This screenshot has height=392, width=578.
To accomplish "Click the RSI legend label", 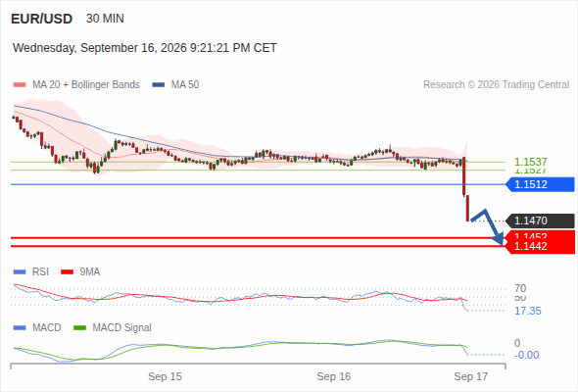I will click(x=40, y=272).
